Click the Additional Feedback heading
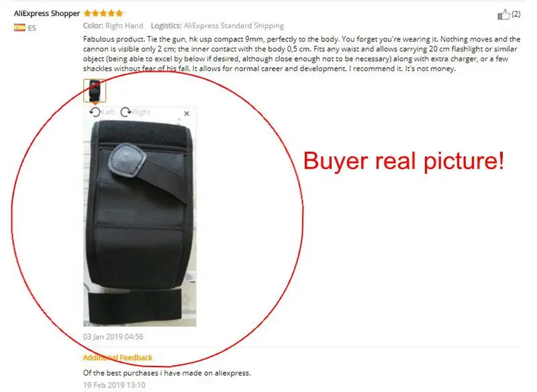Screen dimensions: 537x392 pyautogui.click(x=117, y=357)
